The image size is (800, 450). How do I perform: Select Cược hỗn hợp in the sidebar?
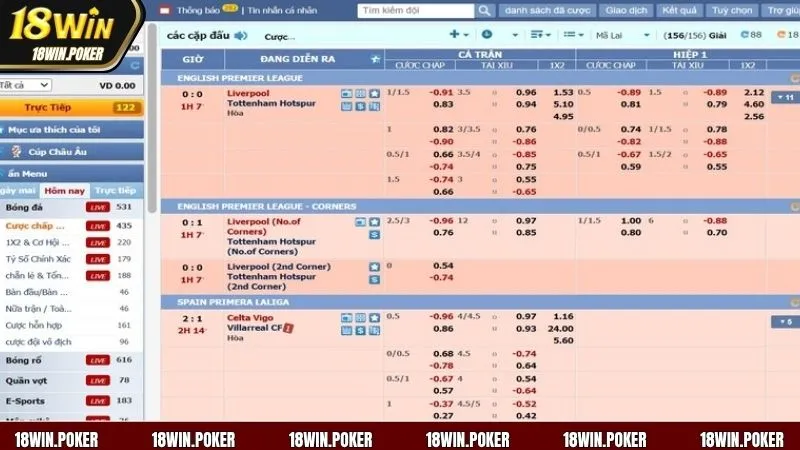(x=34, y=325)
